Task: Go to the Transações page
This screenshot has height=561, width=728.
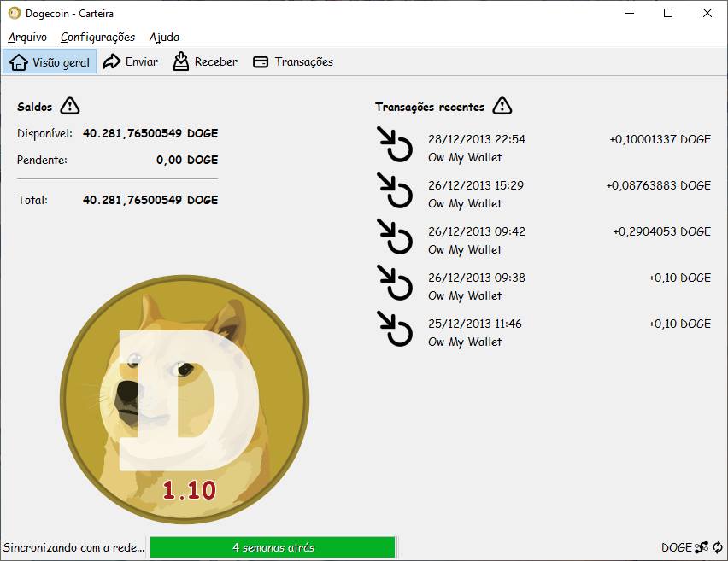Action: pyautogui.click(x=293, y=61)
